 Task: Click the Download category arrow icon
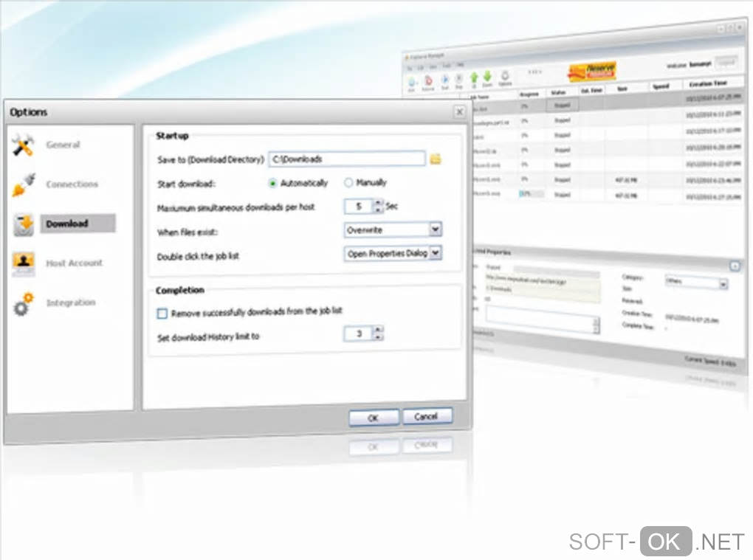(24, 224)
